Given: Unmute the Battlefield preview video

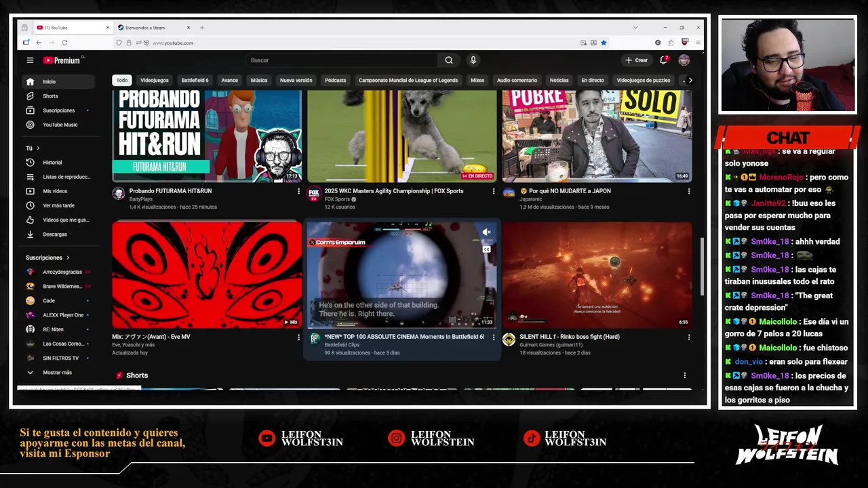Looking at the screenshot, I should tap(486, 232).
